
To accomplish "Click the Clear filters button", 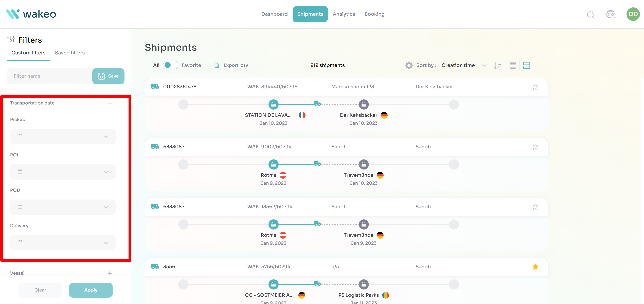I will (40, 290).
